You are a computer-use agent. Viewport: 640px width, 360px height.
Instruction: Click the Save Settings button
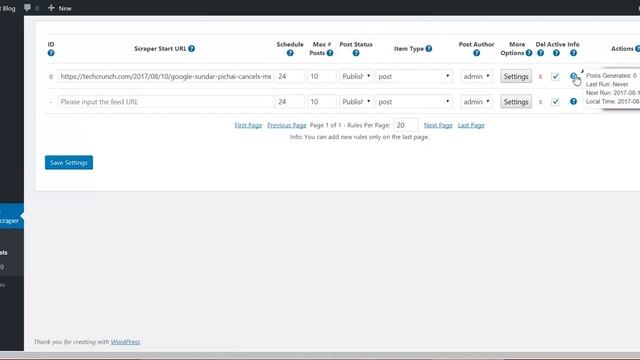(69, 162)
